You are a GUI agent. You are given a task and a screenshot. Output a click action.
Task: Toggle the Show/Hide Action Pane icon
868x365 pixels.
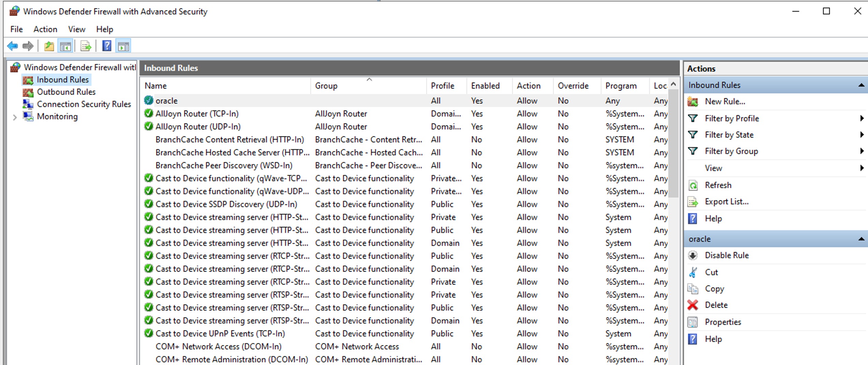pos(123,46)
